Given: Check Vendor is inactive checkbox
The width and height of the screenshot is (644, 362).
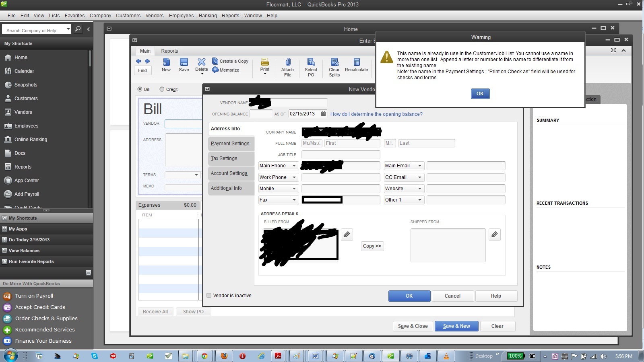Looking at the screenshot, I should (x=209, y=295).
